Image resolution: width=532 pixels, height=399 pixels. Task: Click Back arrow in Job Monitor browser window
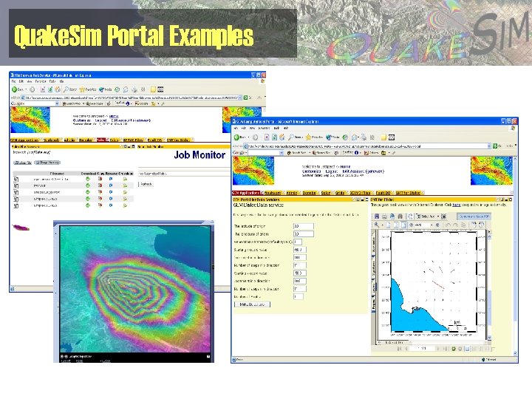click(15, 89)
